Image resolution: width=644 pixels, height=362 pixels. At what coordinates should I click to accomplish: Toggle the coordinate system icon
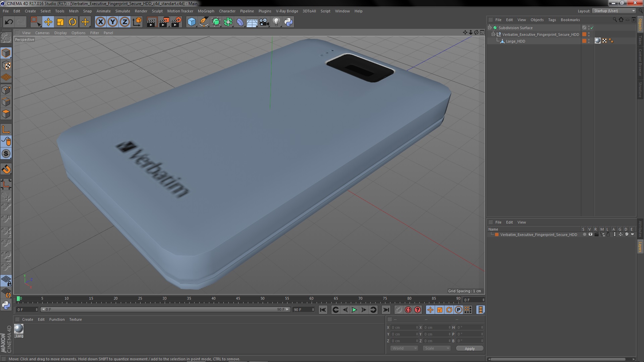137,22
